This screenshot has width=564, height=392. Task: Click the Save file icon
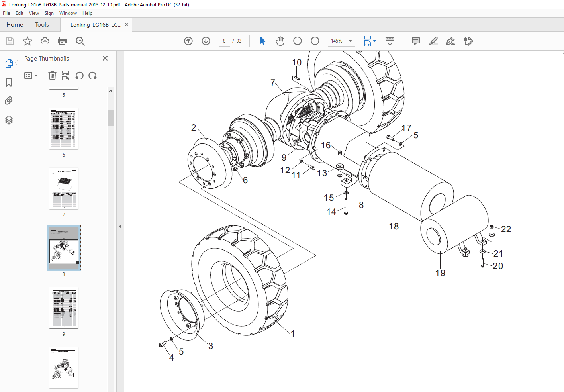(10, 41)
